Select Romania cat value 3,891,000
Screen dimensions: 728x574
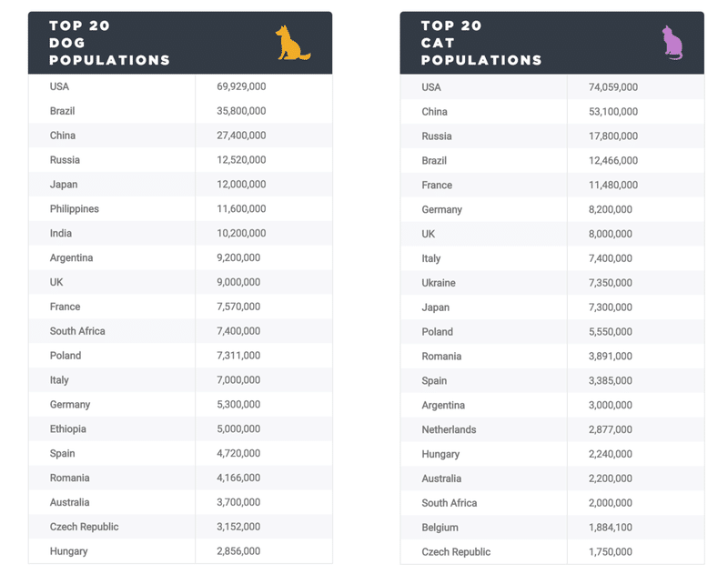(611, 357)
